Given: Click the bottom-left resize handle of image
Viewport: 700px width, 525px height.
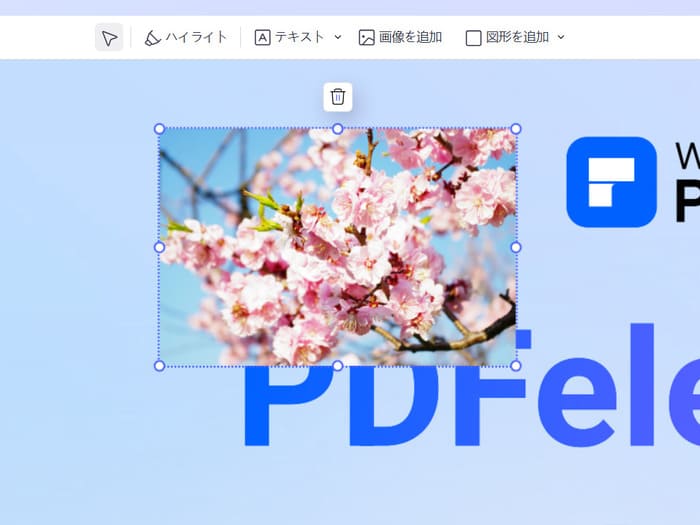Looking at the screenshot, I should pyautogui.click(x=159, y=366).
